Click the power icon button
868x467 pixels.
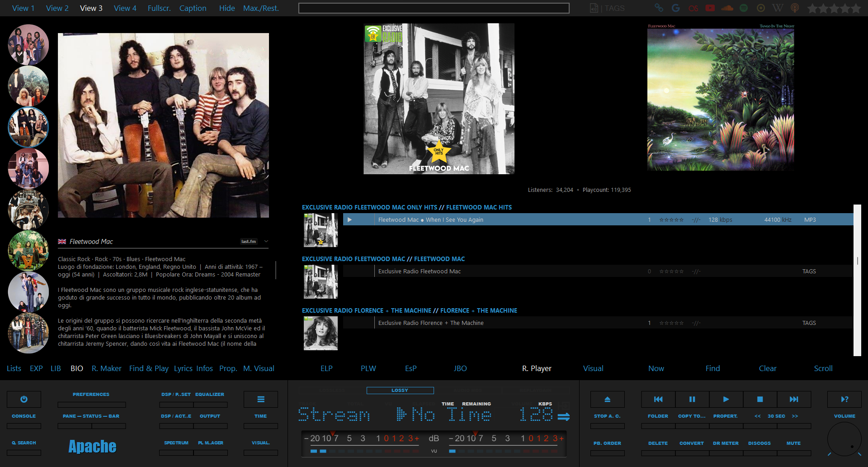click(24, 399)
